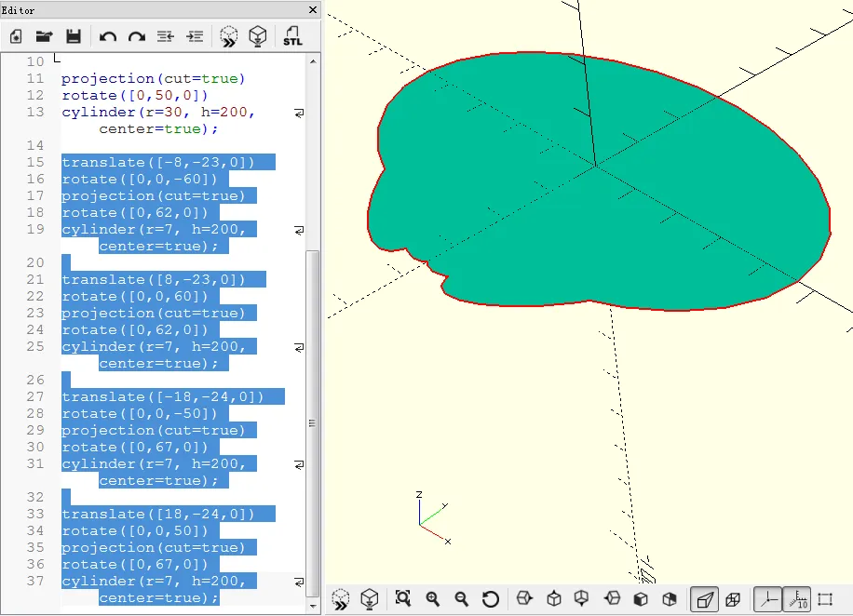Click 'translate([-8,-23,0])' on line 15
Screen dimensions: 853x616
tap(158, 162)
